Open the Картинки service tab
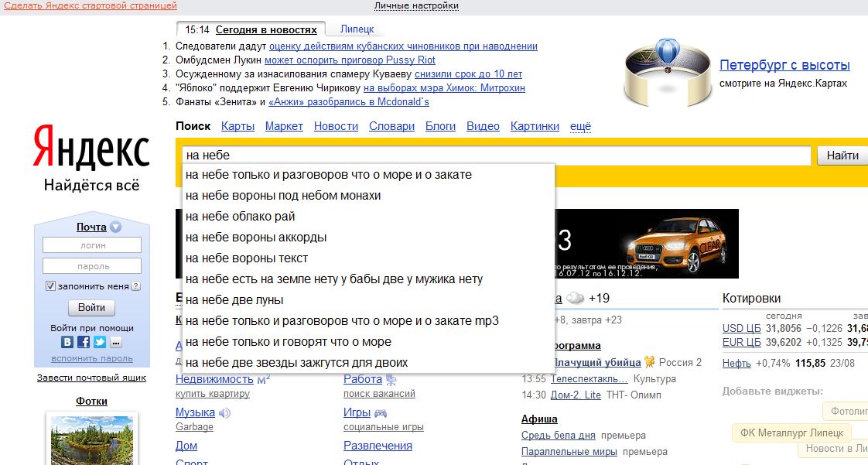 [x=535, y=126]
